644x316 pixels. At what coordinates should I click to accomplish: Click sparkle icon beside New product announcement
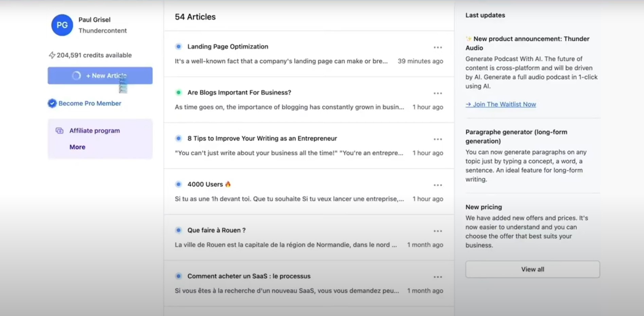pyautogui.click(x=469, y=39)
